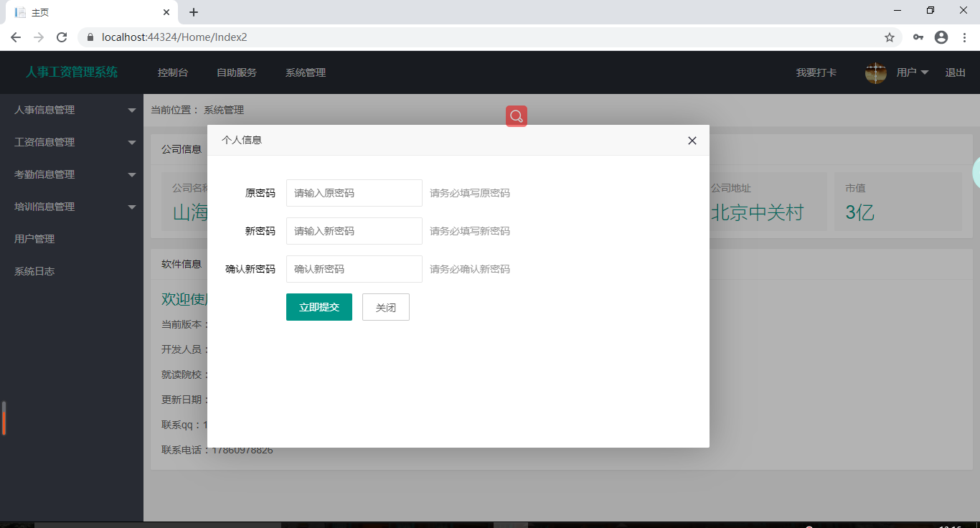This screenshot has width=980, height=528.
Task: Click 请务必填写原密码 hint text
Action: (x=470, y=193)
